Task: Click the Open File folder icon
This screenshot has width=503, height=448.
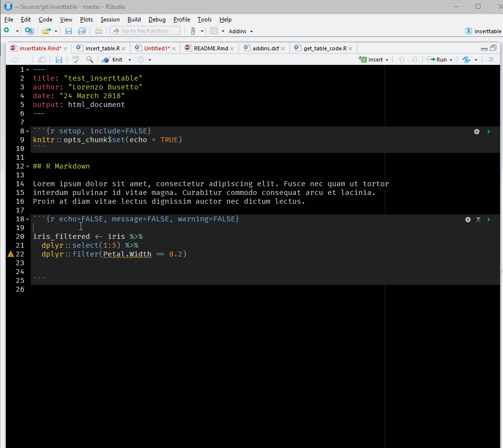Action: tap(46, 31)
